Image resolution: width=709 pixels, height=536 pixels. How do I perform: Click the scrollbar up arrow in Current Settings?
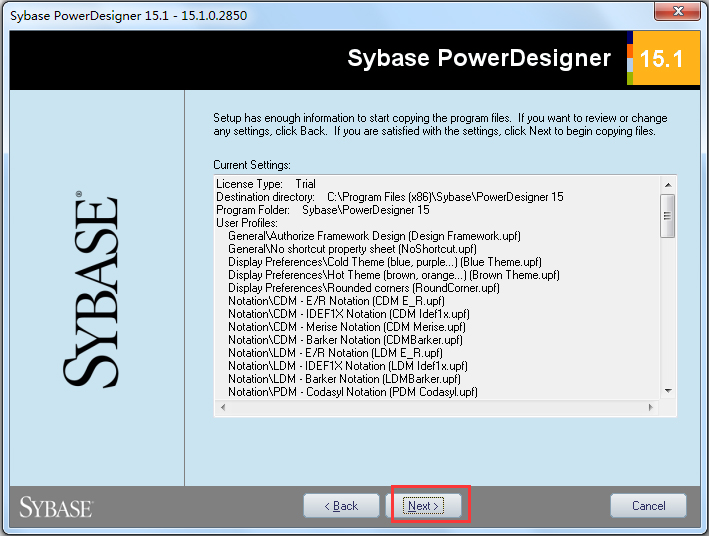667,184
